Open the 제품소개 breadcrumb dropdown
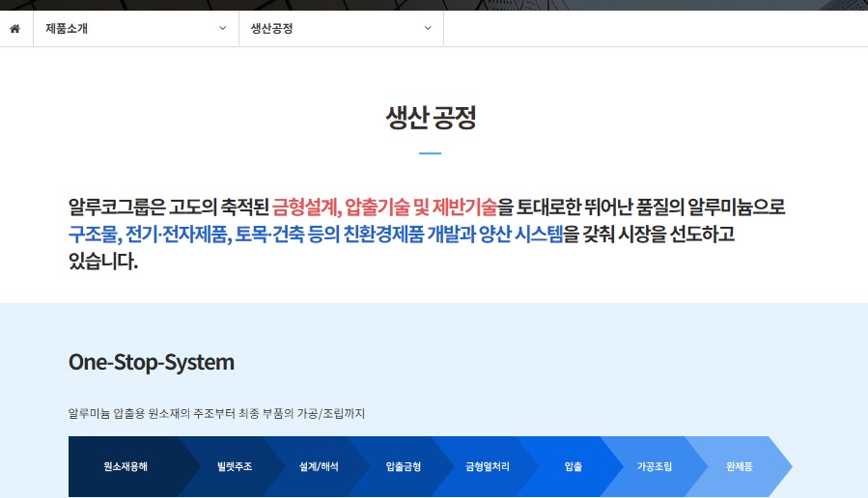The width and height of the screenshot is (868, 498). pos(136,28)
